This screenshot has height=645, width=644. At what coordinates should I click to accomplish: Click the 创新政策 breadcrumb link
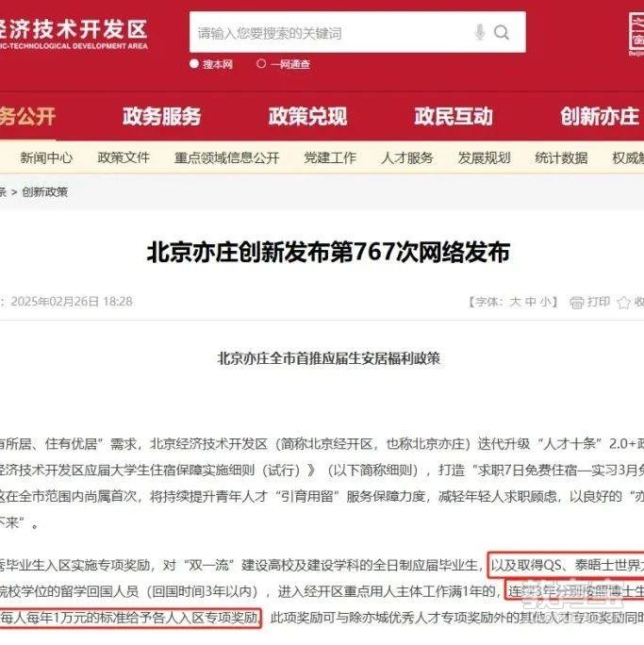[45, 192]
